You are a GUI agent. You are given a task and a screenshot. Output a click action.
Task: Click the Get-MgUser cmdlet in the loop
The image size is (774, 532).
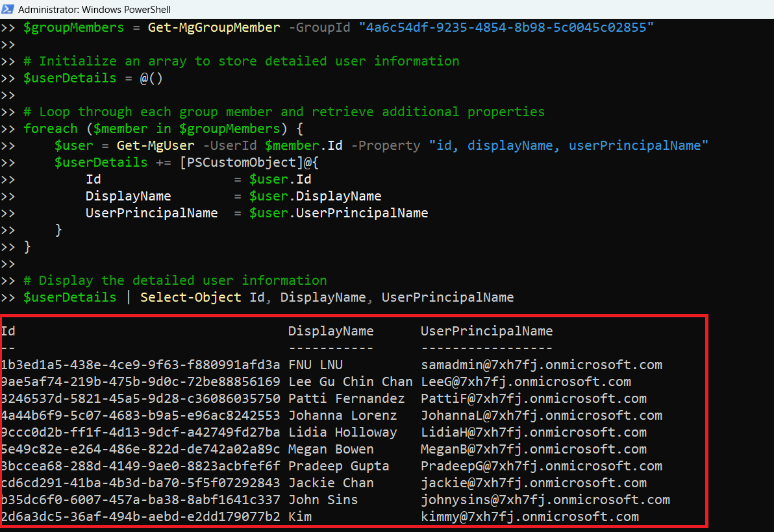click(x=155, y=145)
